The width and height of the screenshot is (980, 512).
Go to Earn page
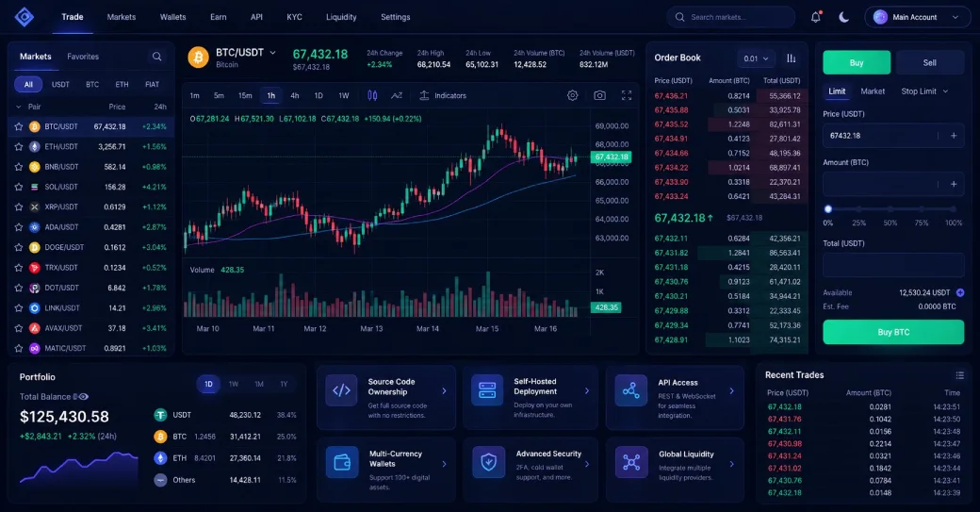click(218, 17)
